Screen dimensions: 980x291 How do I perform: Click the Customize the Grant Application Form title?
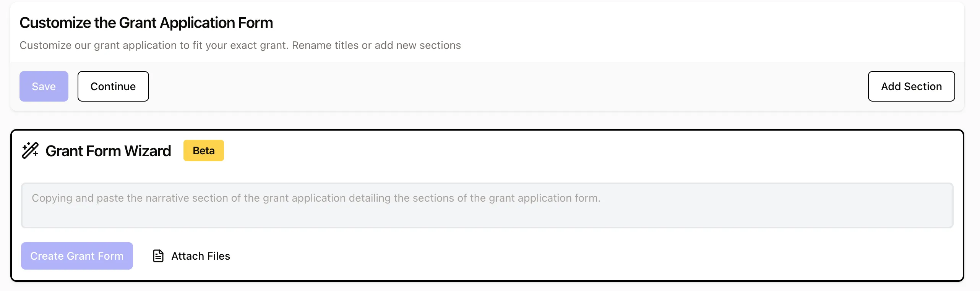(146, 23)
